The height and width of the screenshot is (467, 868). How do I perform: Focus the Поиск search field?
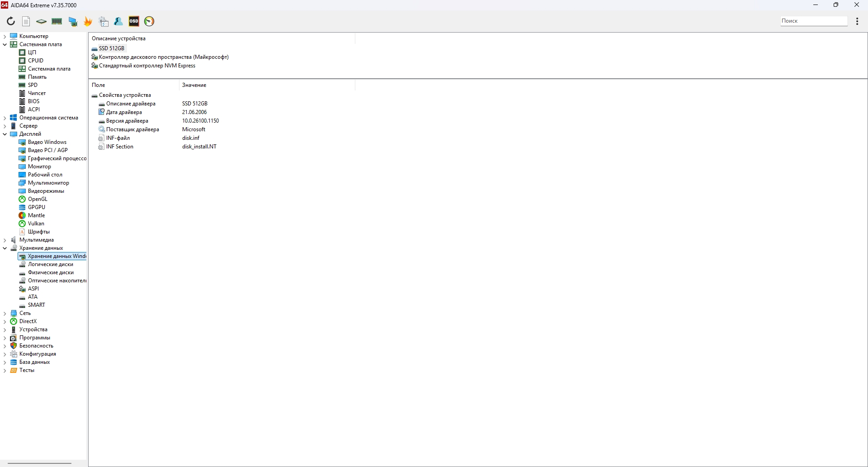click(814, 21)
